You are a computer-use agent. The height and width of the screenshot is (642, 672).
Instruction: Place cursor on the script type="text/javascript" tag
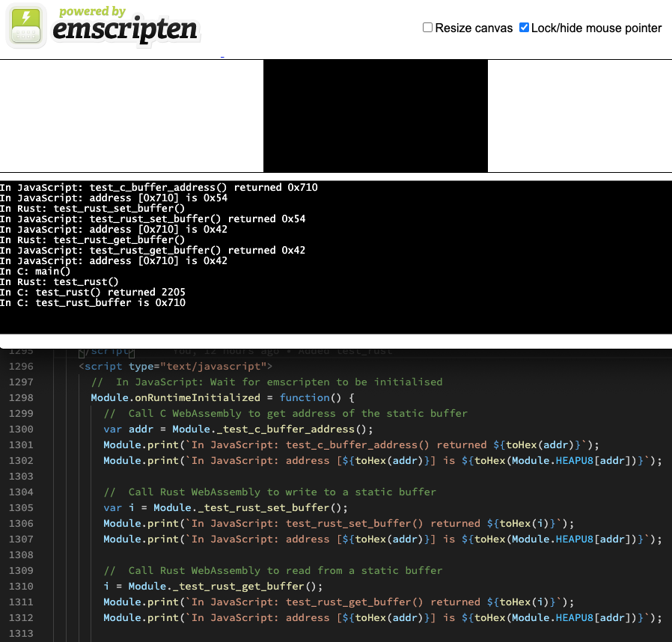175,367
